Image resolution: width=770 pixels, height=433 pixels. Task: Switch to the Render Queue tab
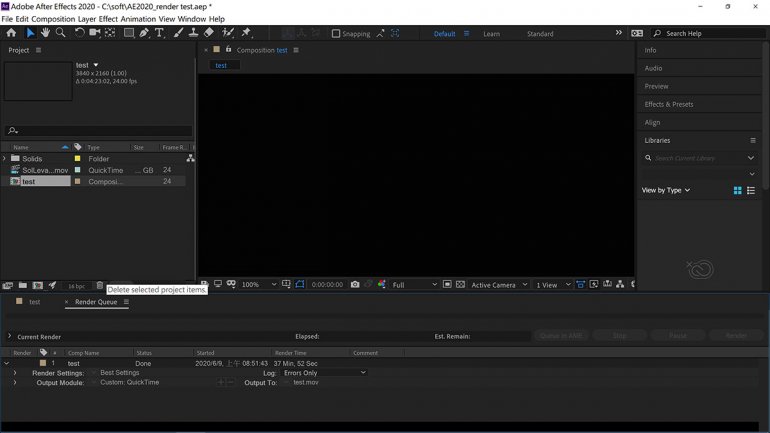96,302
